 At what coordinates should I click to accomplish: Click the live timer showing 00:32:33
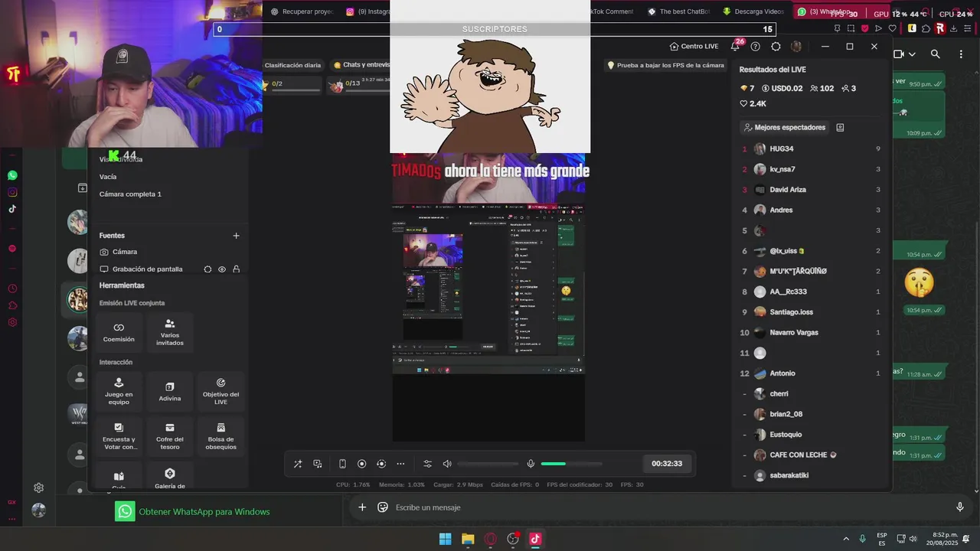tap(667, 464)
